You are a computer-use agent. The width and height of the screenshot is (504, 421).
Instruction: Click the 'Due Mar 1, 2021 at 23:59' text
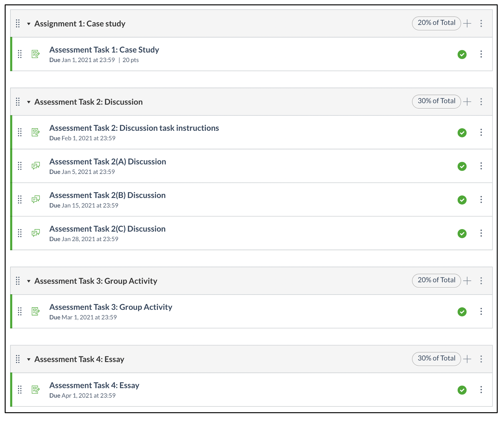[x=83, y=317]
